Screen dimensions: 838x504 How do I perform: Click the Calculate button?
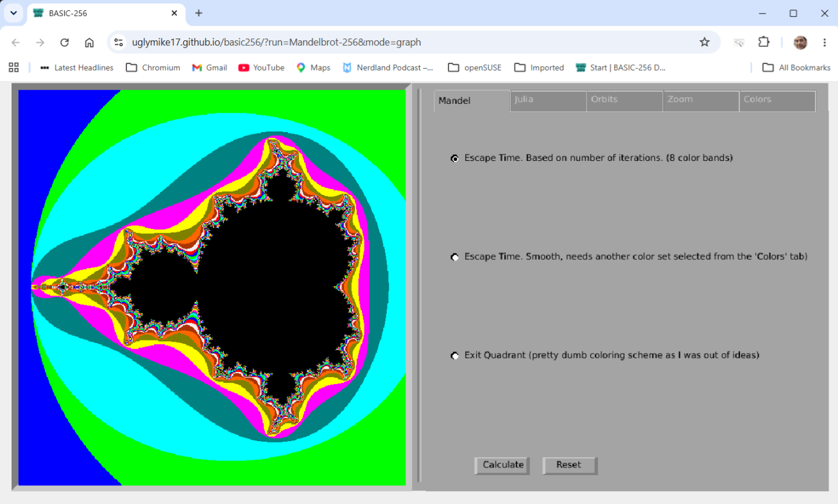click(x=502, y=466)
